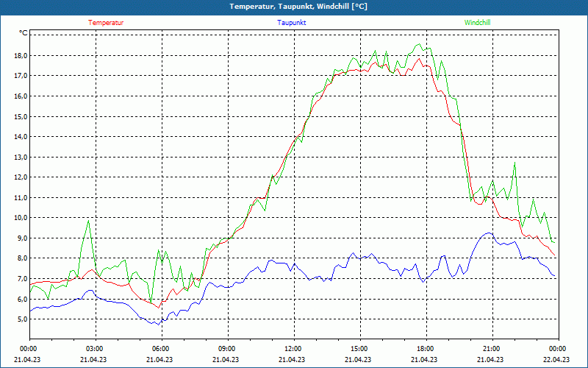Select the 06:00 time axis label
The width and height of the screenshot is (588, 368).
pyautogui.click(x=161, y=349)
